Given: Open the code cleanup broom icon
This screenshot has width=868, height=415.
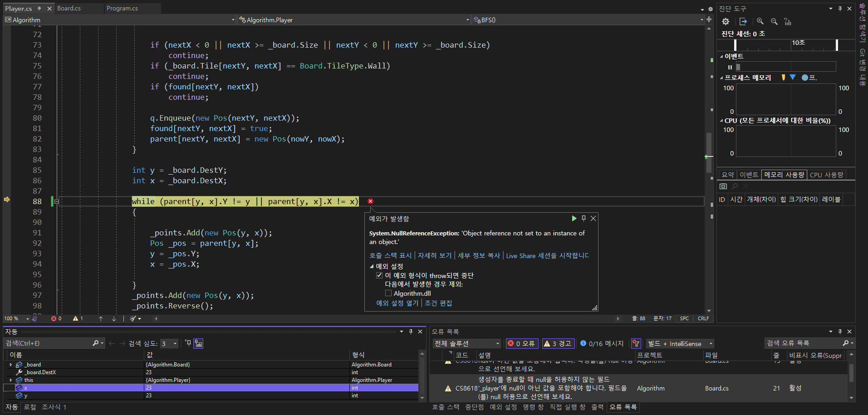Looking at the screenshot, I should [133, 318].
